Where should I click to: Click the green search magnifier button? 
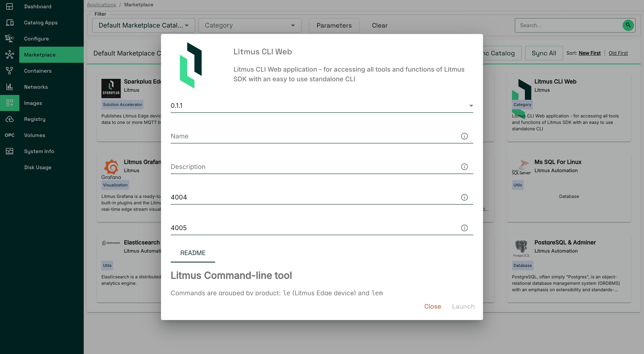628,25
